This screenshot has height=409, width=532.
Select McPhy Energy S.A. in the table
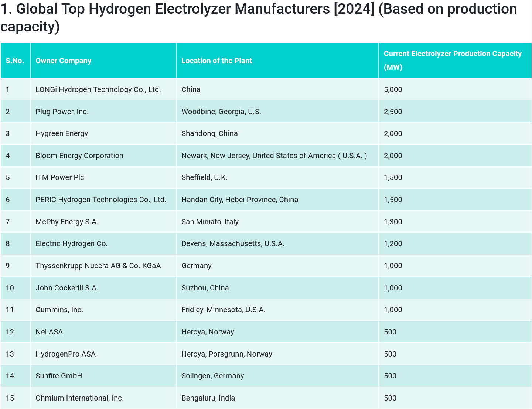[67, 222]
